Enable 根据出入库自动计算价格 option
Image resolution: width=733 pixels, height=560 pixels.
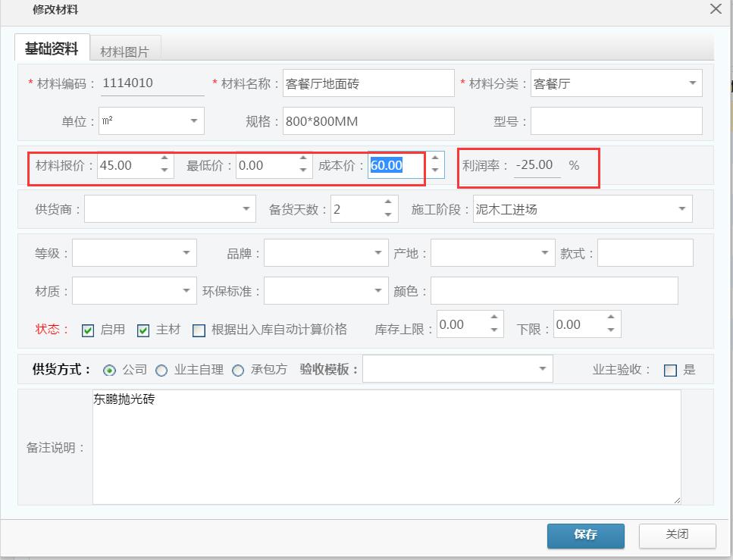(x=199, y=330)
